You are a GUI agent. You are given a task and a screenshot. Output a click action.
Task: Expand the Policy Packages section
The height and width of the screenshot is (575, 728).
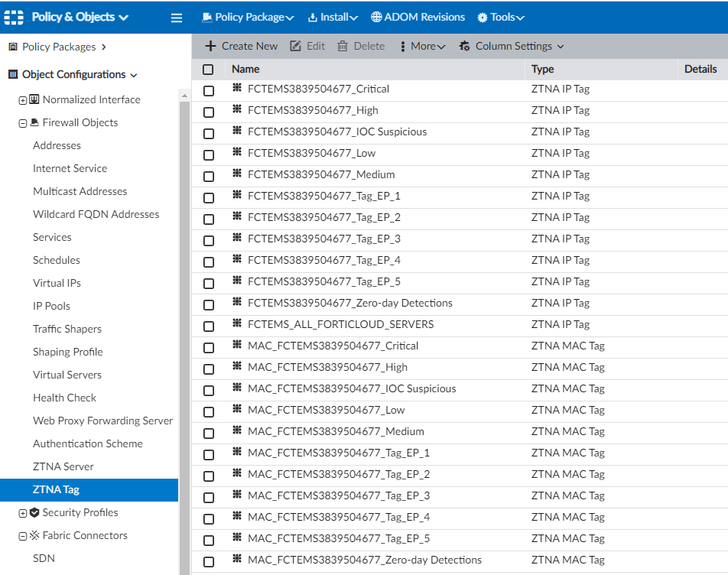pos(103,47)
